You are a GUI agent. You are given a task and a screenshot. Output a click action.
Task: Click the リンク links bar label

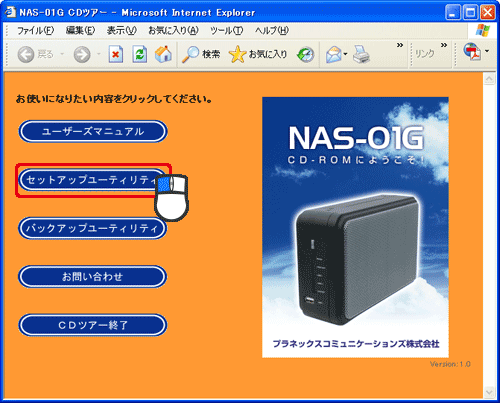point(425,54)
